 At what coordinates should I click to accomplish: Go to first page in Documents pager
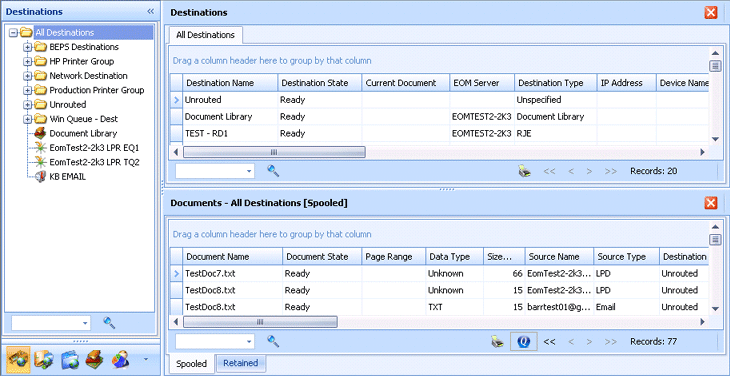(x=549, y=342)
